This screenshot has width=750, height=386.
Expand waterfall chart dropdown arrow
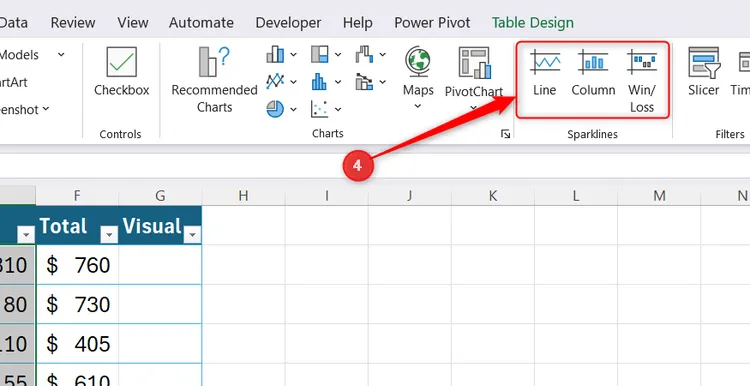(383, 55)
